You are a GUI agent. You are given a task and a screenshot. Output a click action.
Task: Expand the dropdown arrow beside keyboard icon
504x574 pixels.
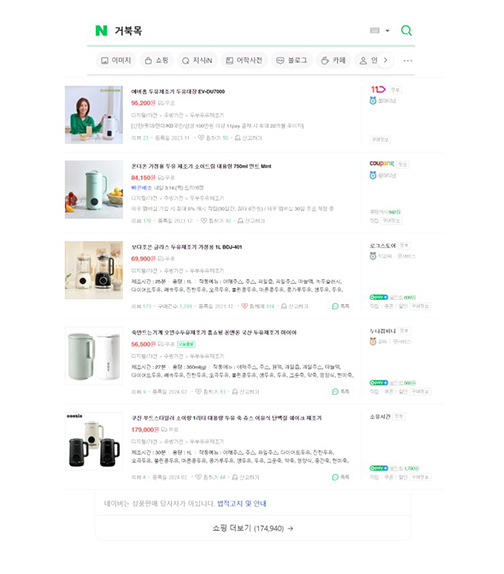click(387, 31)
